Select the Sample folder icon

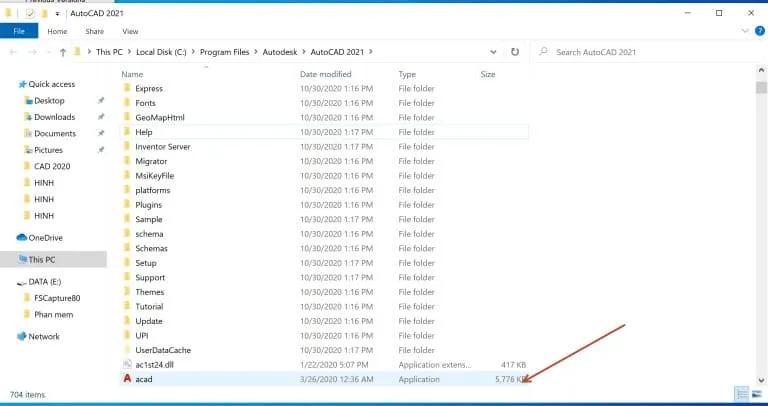coord(127,219)
